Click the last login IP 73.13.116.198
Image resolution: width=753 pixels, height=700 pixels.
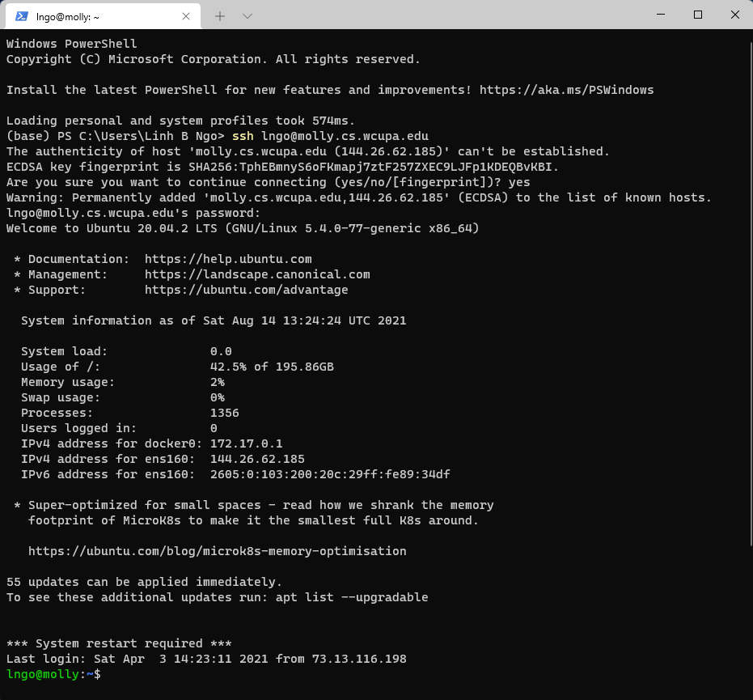pos(359,659)
